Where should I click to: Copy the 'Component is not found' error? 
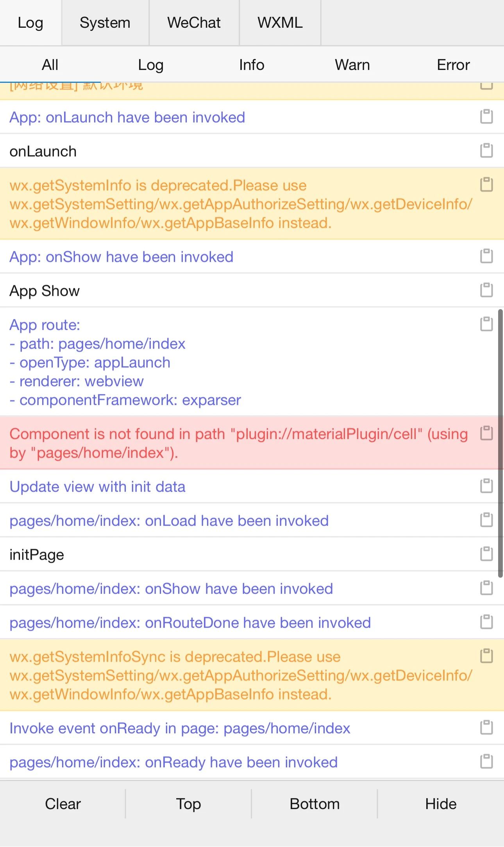point(486,433)
